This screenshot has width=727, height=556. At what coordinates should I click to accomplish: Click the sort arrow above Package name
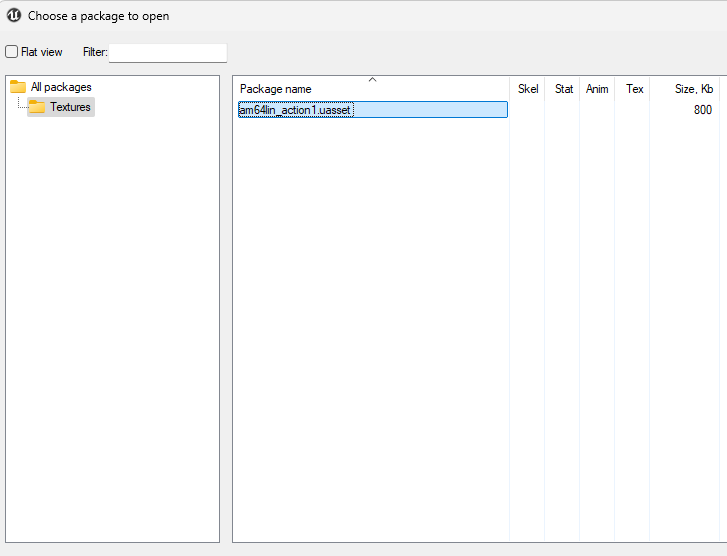pos(372,79)
